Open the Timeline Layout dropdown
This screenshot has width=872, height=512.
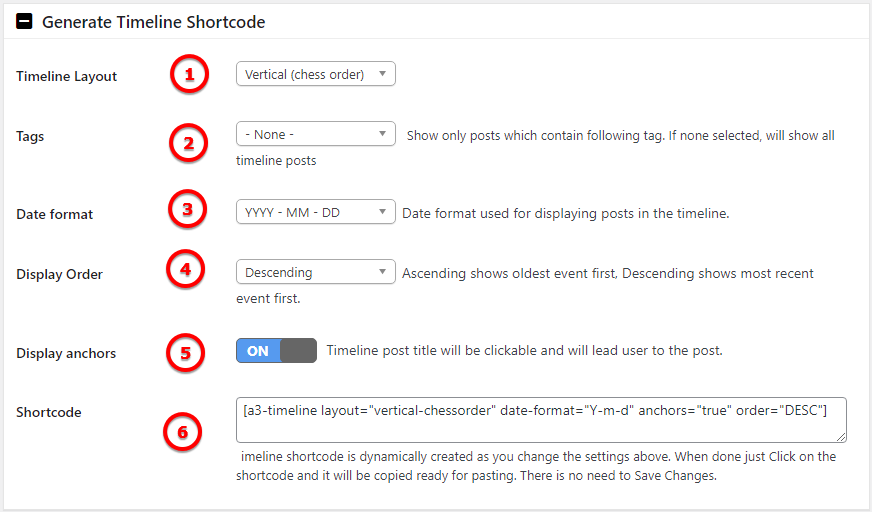pos(316,74)
